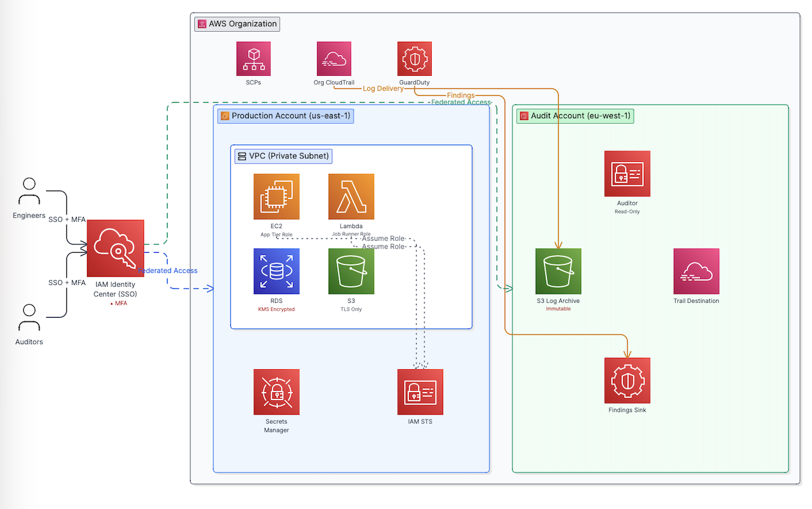This screenshot has height=509, width=812.
Task: Click the TLS Only note under S3
Action: 351,309
